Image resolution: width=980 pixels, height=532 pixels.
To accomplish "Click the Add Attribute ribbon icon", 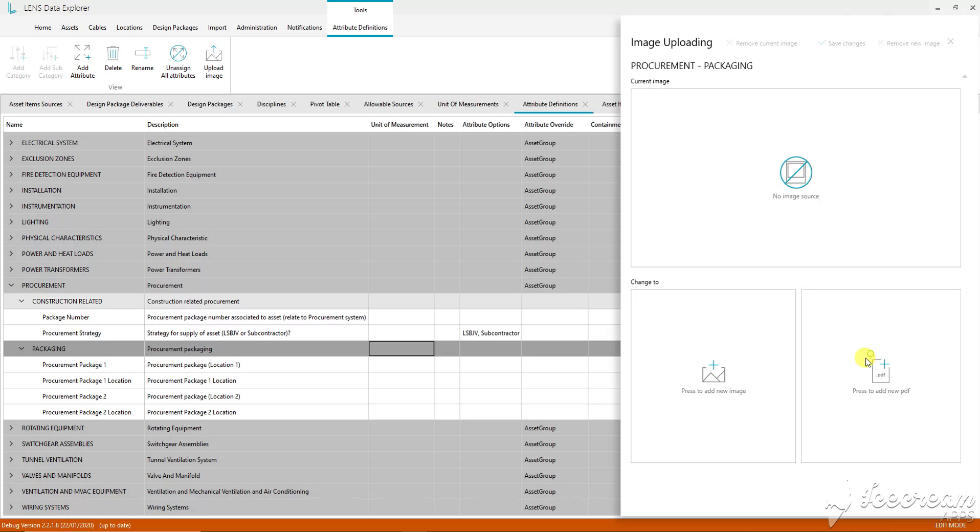I will [82, 53].
